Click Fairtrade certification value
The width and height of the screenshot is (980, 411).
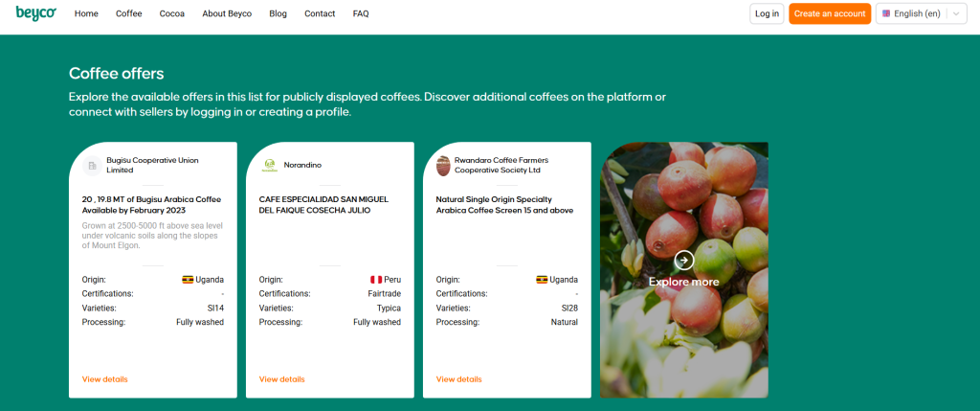click(x=385, y=294)
